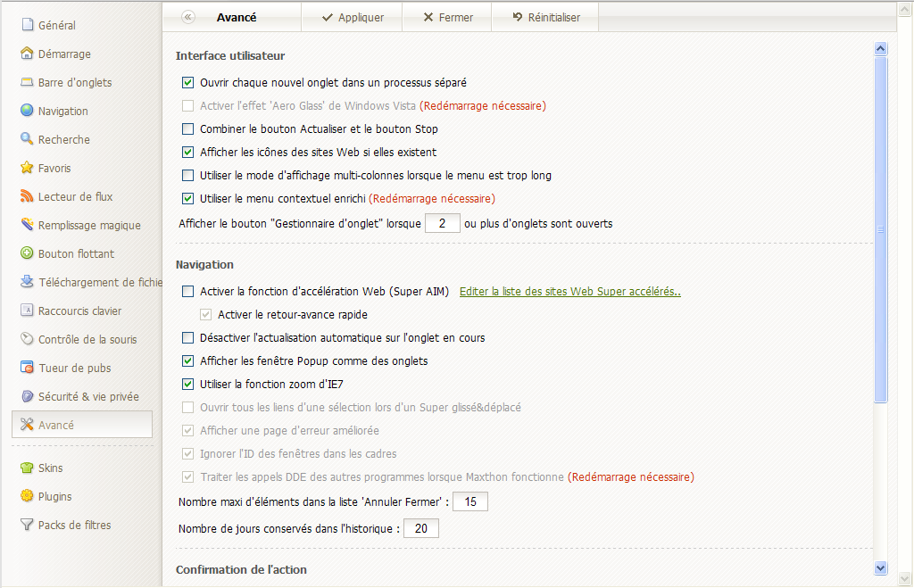Image resolution: width=914 pixels, height=588 pixels.
Task: Uncheck Ouvrir chaque nouvel onglet dans un processus séparé
Action: pos(187,82)
